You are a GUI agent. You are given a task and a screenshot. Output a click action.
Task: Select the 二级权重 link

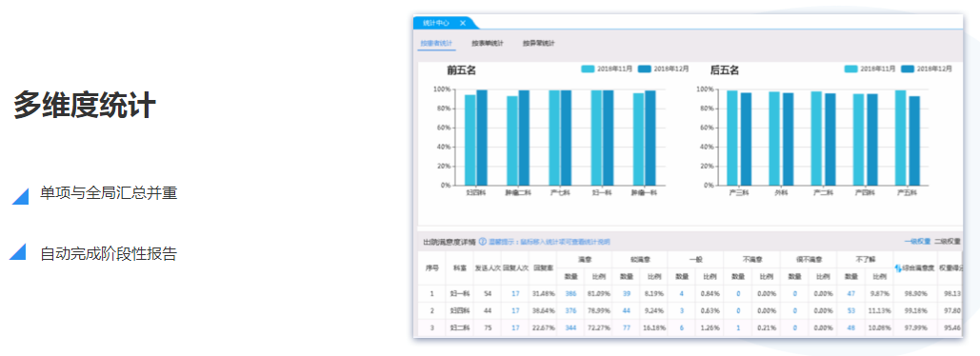pos(948,241)
